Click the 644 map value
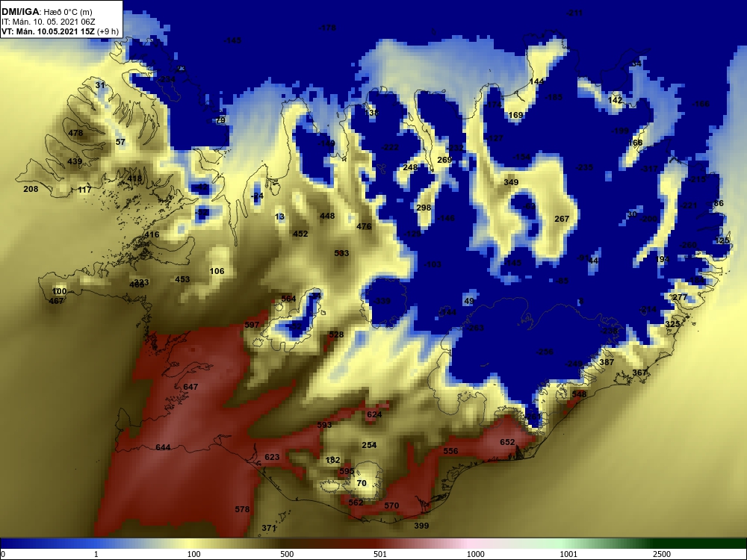 click(163, 447)
